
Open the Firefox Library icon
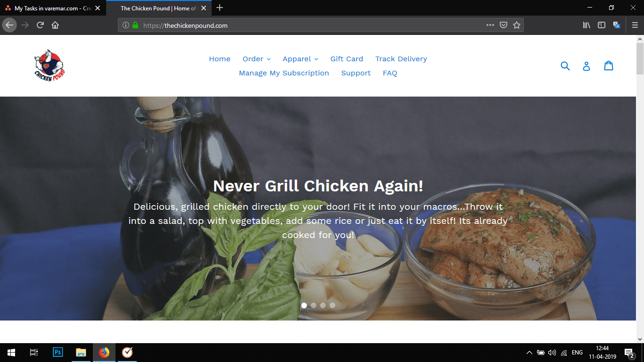[586, 25]
